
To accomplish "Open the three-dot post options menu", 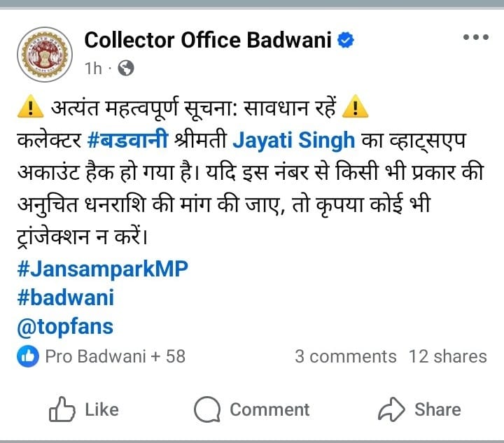I will (x=476, y=37).
